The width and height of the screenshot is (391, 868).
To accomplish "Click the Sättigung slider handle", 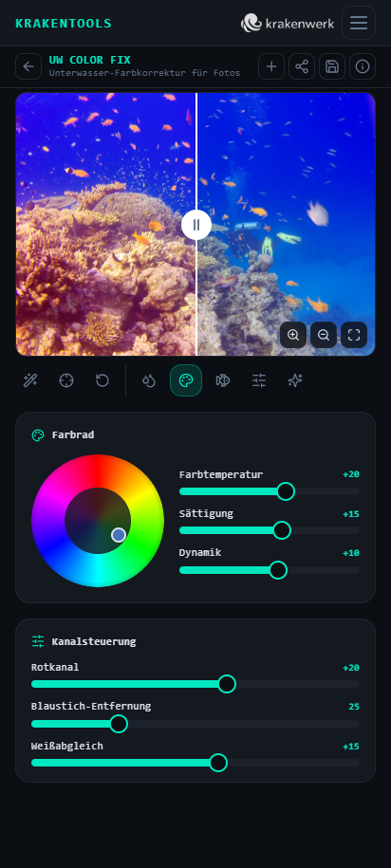I will [282, 530].
